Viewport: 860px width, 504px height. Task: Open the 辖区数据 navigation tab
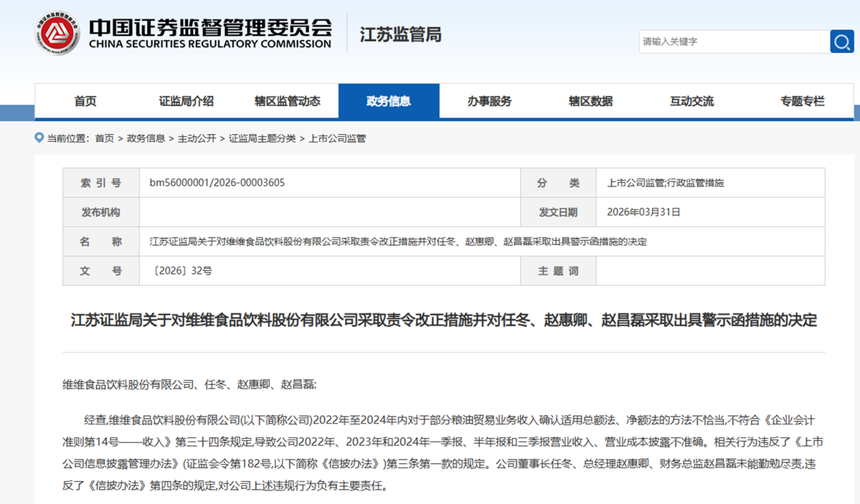(x=590, y=101)
